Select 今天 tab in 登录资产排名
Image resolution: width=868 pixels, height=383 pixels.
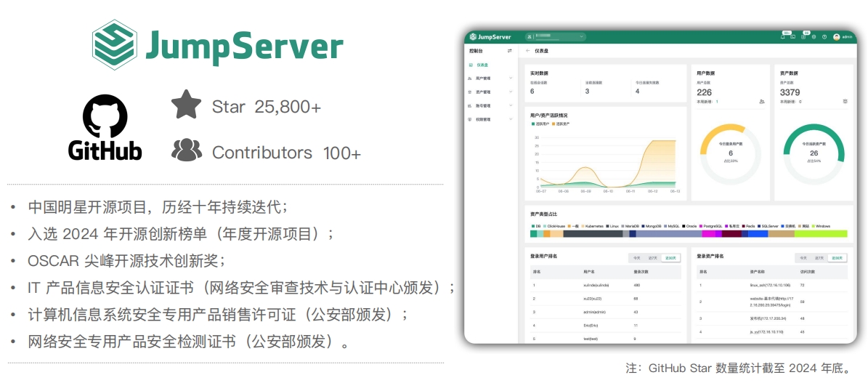point(803,258)
